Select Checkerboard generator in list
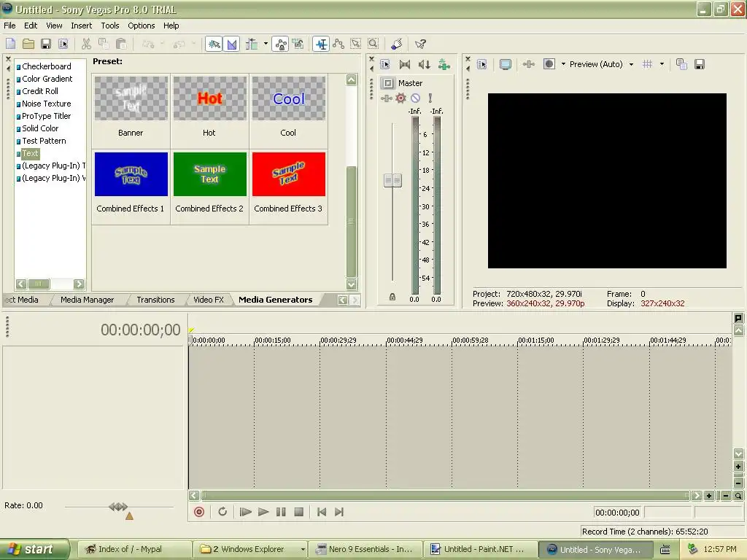This screenshot has height=560, width=747. (x=47, y=66)
